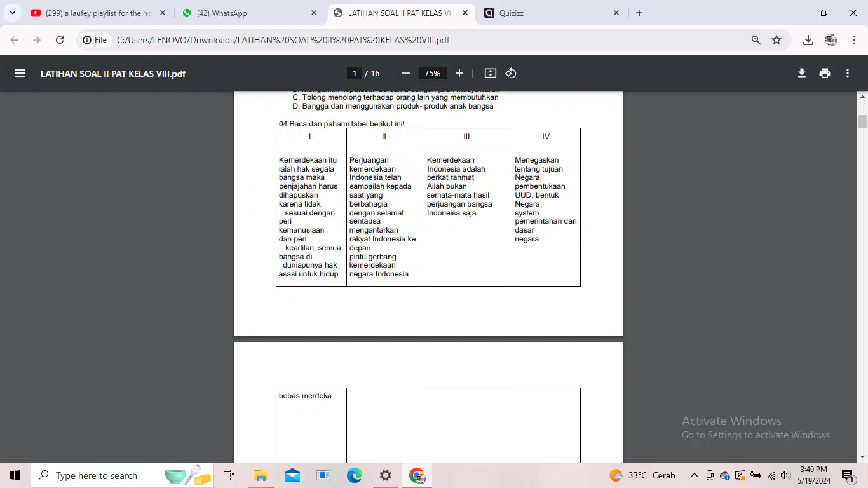Viewport: 868px width, 488px height.
Task: Select the LATIHAN SOAL II PAT KELAS tab
Action: [x=400, y=13]
